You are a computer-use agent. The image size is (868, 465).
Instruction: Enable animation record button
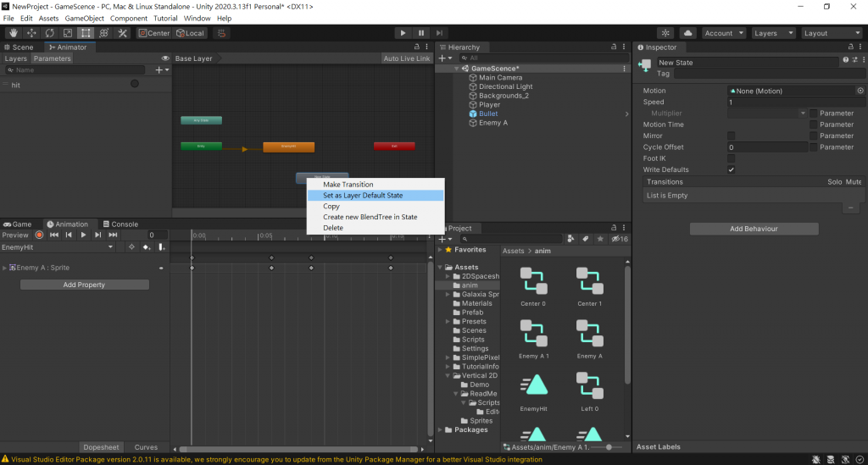[39, 235]
